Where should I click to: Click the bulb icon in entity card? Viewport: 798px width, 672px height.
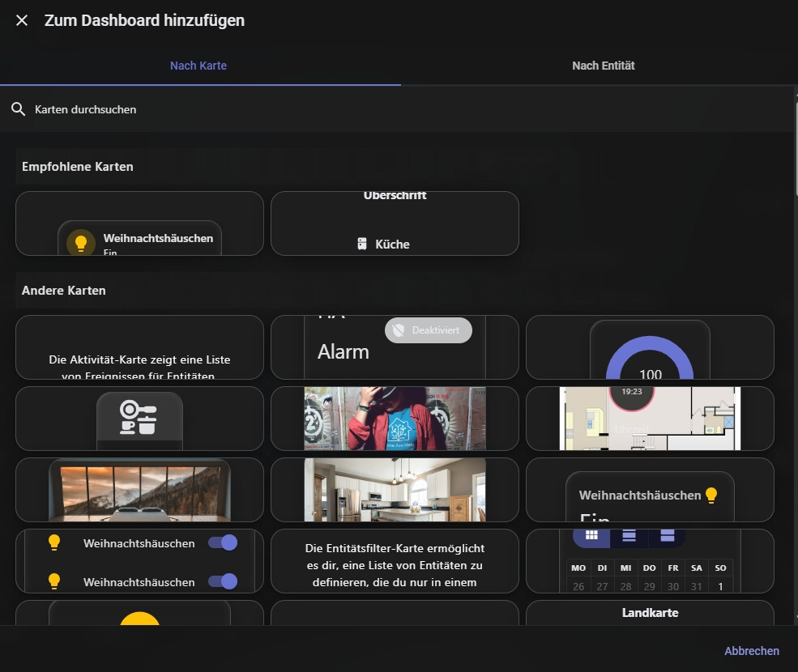[711, 495]
